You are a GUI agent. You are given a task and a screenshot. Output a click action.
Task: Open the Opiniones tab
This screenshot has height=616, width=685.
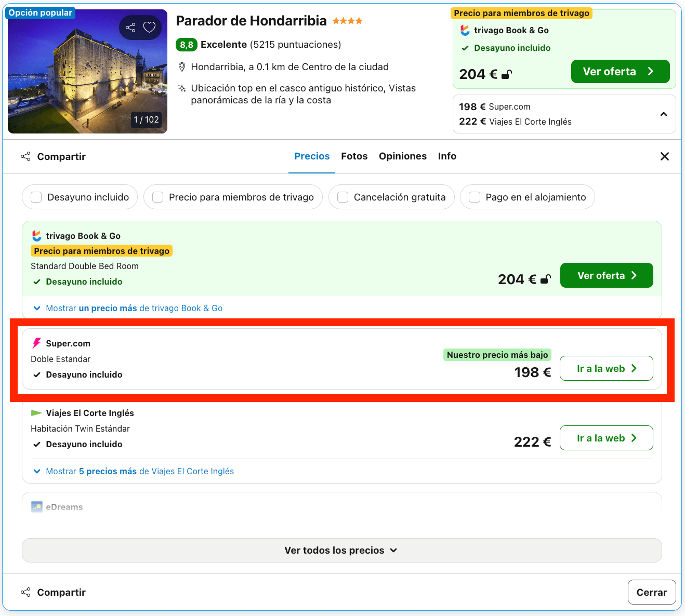click(403, 156)
